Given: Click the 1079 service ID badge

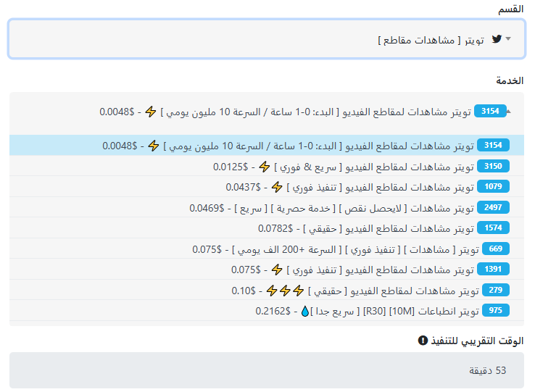Looking at the screenshot, I should [x=493, y=186].
